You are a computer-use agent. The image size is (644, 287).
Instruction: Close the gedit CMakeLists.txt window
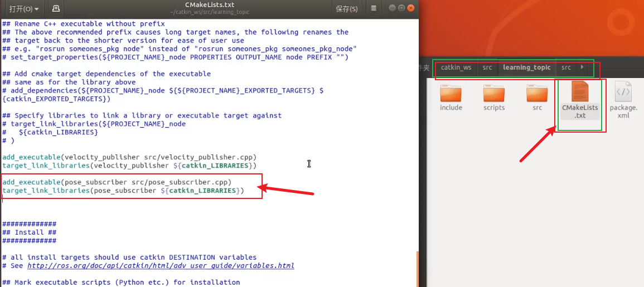tap(410, 8)
